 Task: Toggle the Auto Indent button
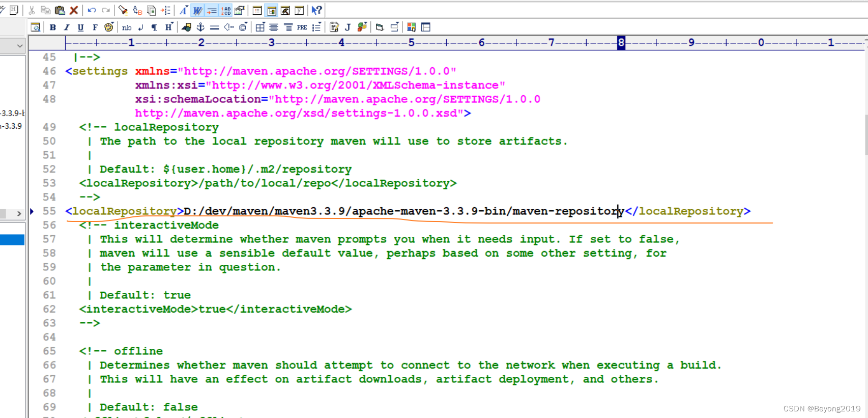click(212, 10)
